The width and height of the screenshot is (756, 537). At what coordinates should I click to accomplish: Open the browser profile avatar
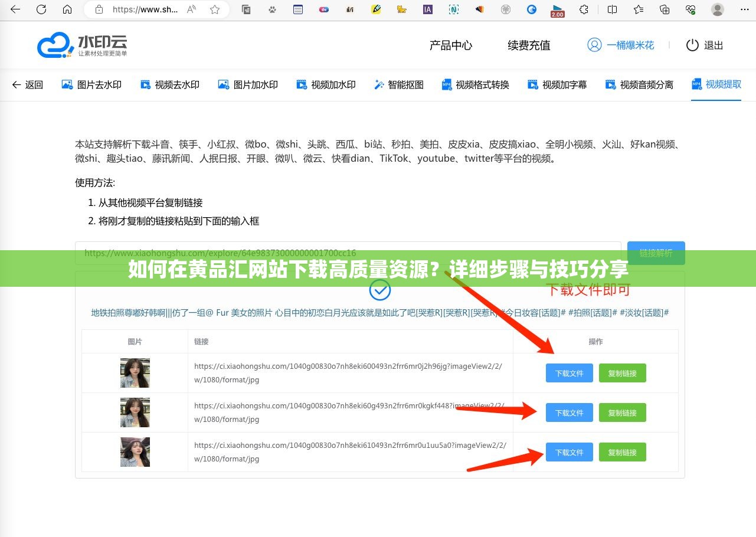click(x=718, y=9)
